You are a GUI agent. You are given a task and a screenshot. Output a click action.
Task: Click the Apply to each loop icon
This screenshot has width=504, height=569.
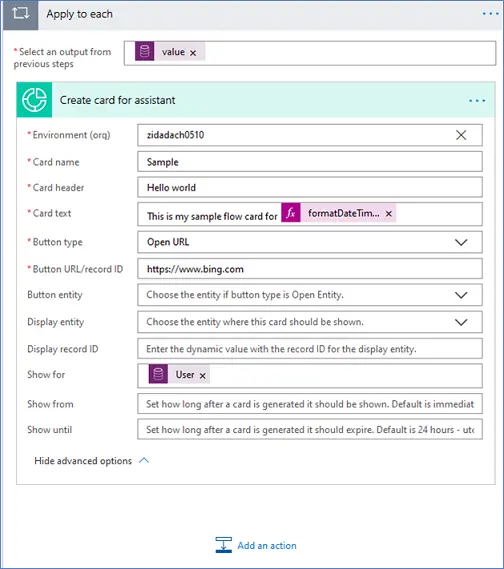(20, 14)
